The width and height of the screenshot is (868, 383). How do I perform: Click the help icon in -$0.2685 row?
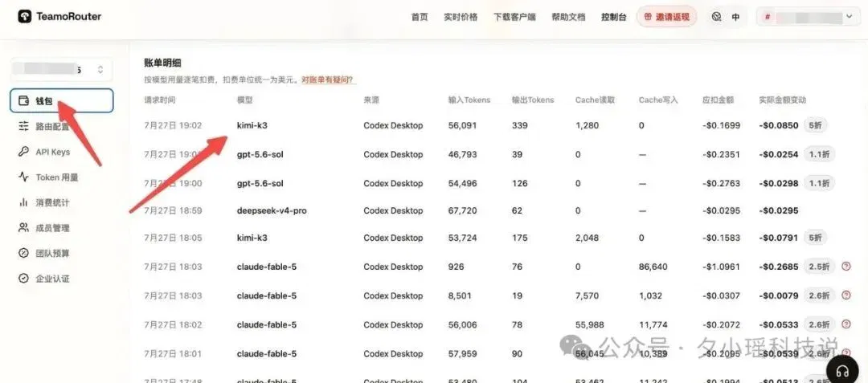(845, 267)
